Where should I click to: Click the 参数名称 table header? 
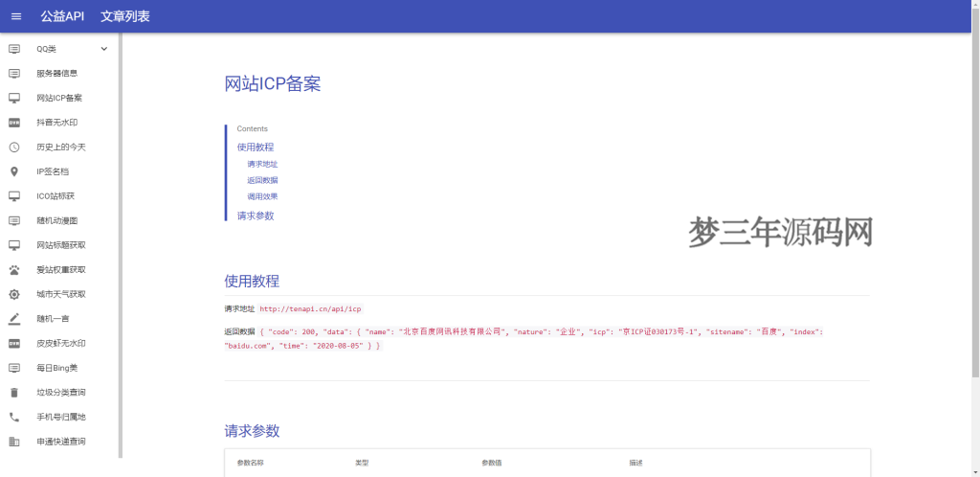pos(250,463)
